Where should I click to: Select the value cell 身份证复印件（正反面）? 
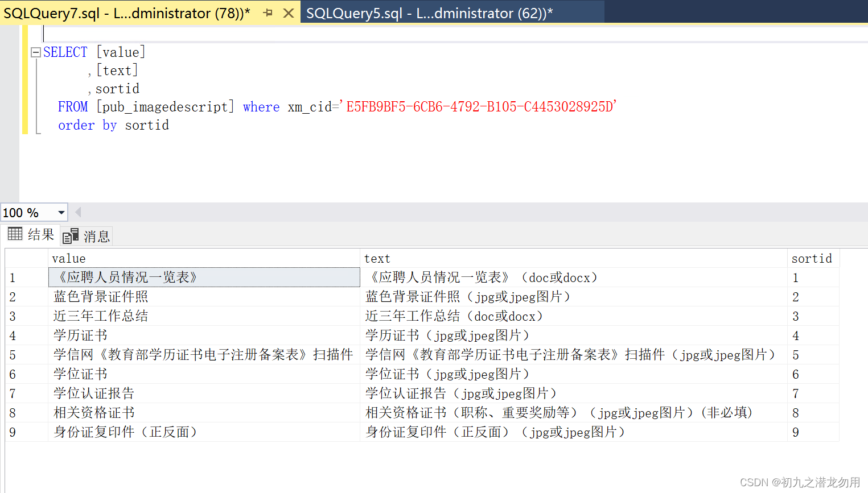[204, 432]
